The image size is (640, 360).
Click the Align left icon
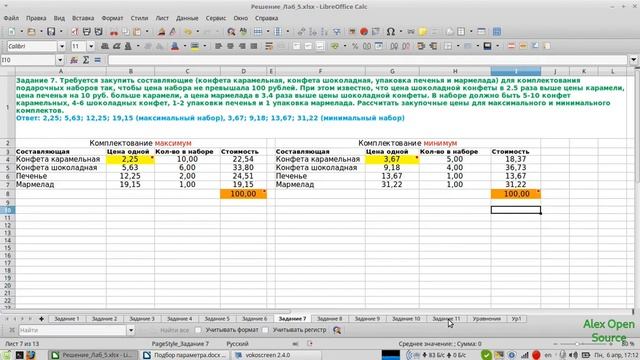click(218, 46)
